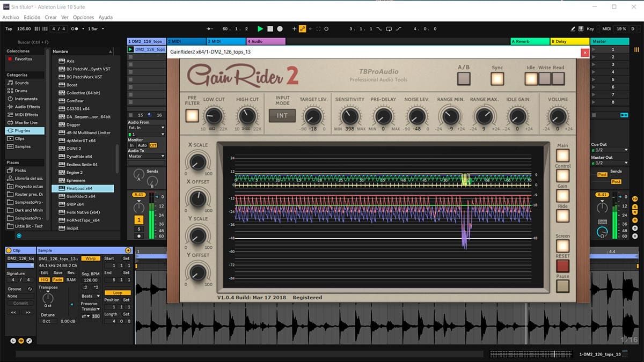Open the warp mode Beats dropdown

pos(90,296)
